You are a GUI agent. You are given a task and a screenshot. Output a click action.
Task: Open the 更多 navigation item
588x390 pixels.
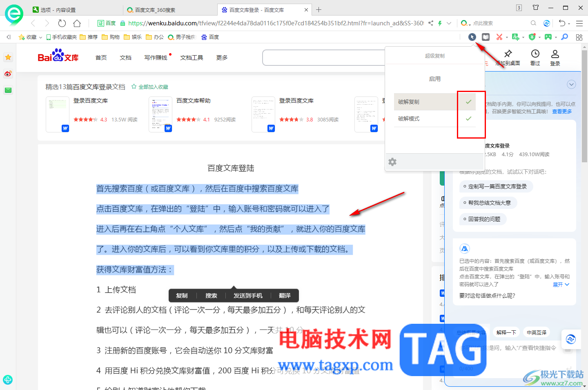[x=222, y=58]
